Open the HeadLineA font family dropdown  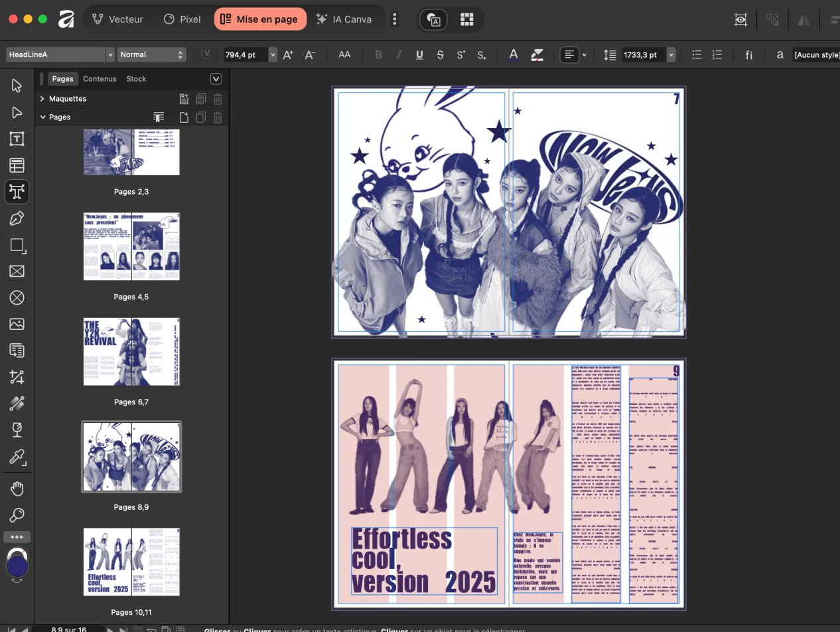click(x=109, y=54)
